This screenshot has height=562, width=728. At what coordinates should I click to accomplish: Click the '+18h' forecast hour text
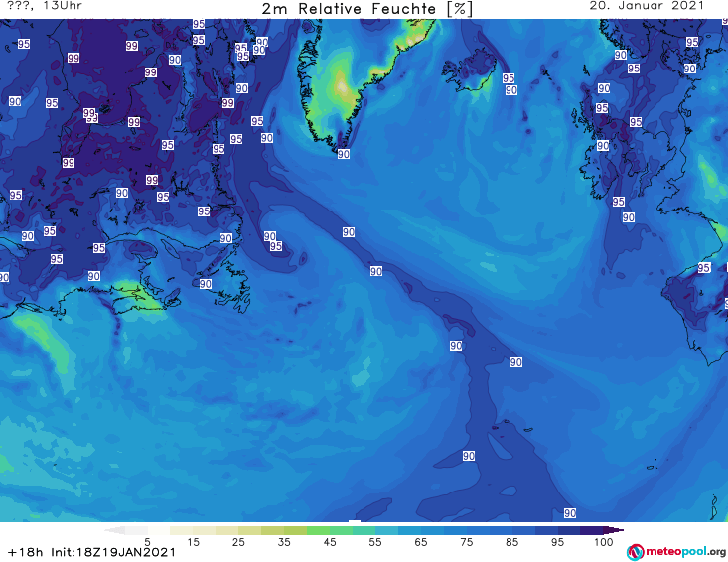pos(25,552)
